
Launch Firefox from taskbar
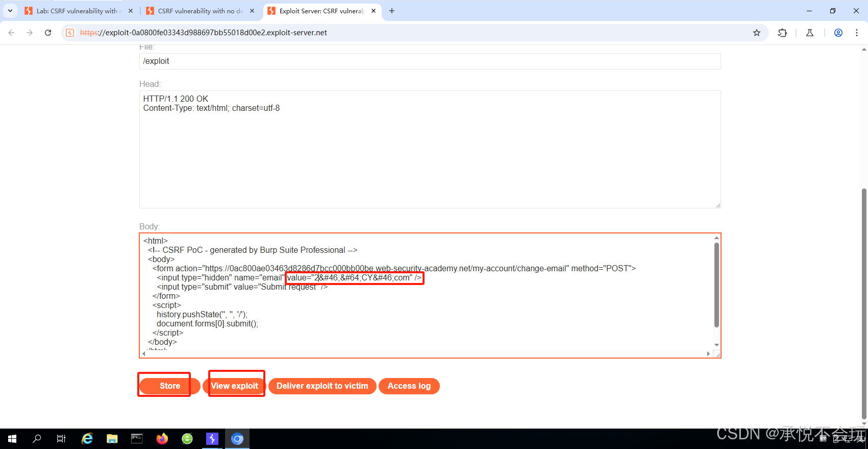pyautogui.click(x=162, y=439)
